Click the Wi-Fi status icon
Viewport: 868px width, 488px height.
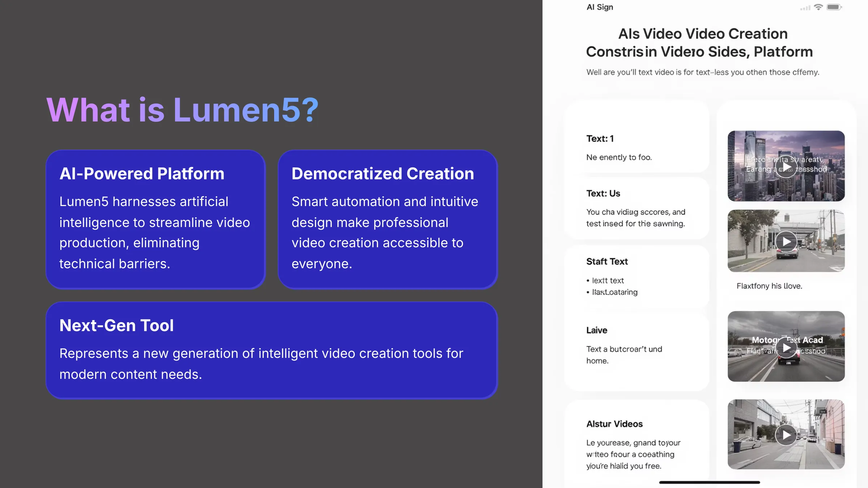(x=818, y=7)
